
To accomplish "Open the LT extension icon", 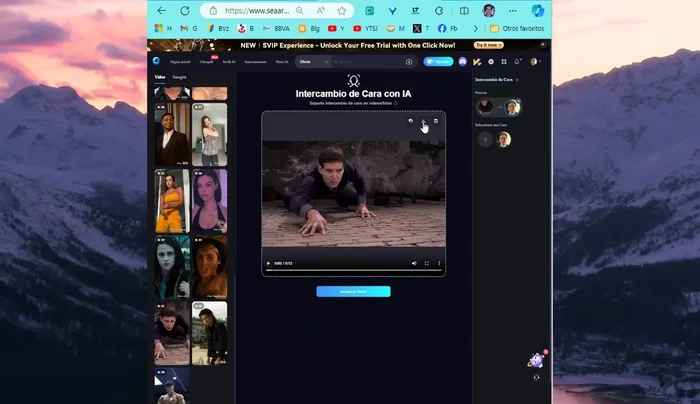I will pos(416,11).
